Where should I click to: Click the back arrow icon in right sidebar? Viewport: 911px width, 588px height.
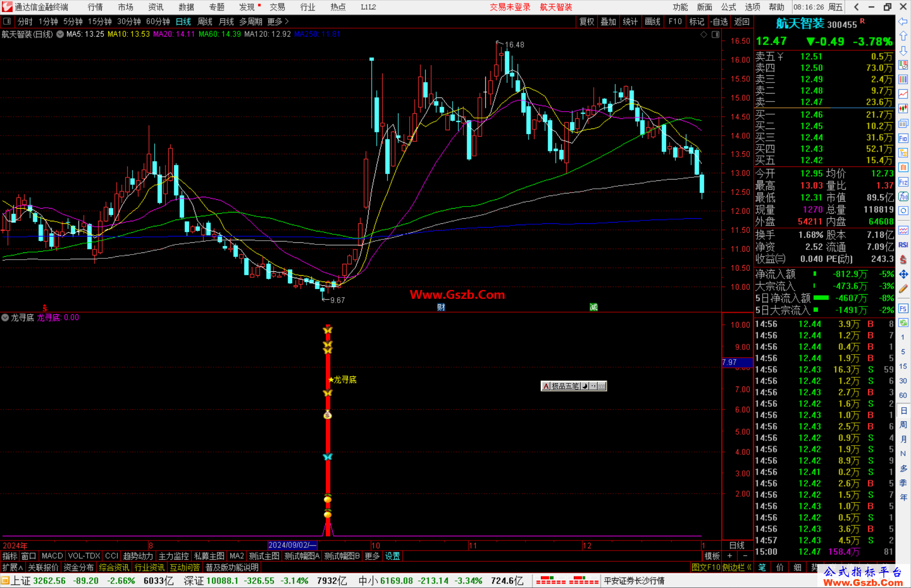pyautogui.click(x=903, y=21)
